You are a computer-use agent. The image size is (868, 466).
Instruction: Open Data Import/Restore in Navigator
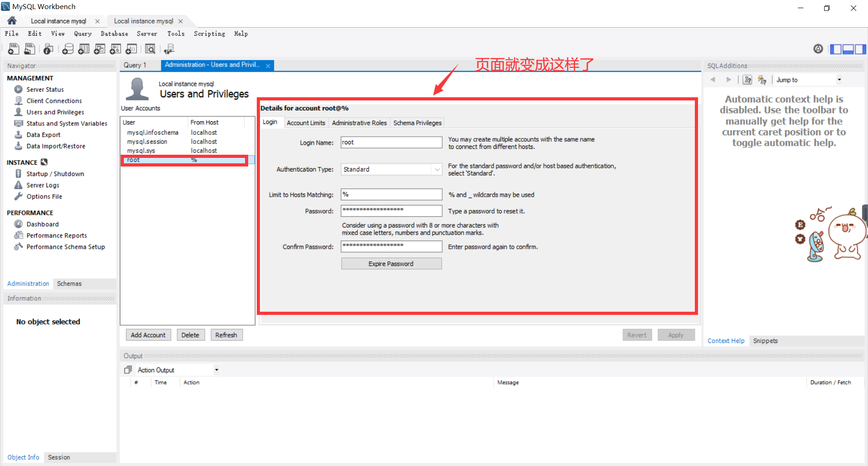point(56,146)
